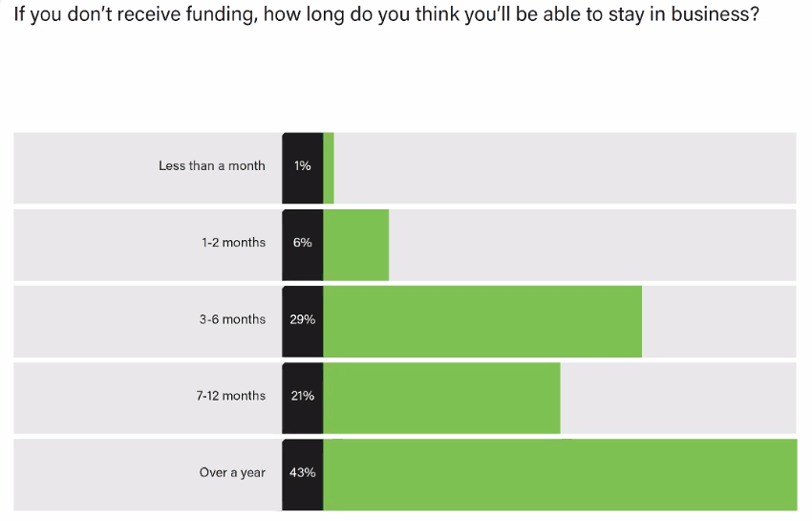This screenshot has width=812, height=521.
Task: Click the black 6% value box
Action: pos(303,245)
